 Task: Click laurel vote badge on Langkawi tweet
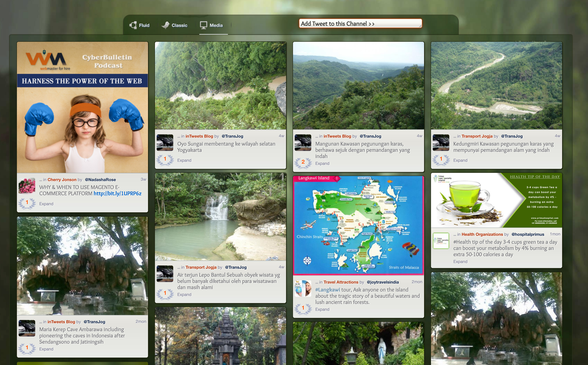pos(303,308)
